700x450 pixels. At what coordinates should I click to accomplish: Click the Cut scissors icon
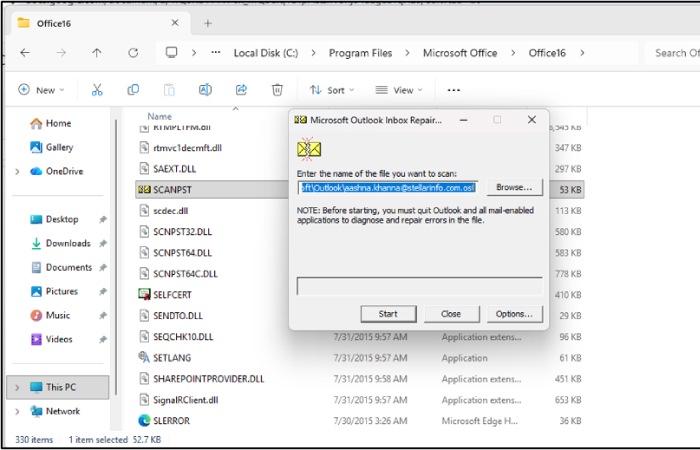[97, 90]
